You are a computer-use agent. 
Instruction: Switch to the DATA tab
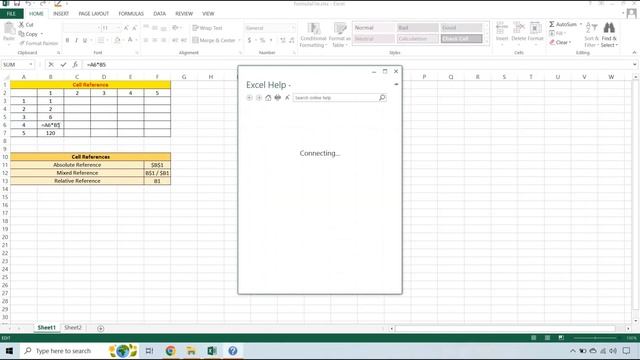point(160,13)
